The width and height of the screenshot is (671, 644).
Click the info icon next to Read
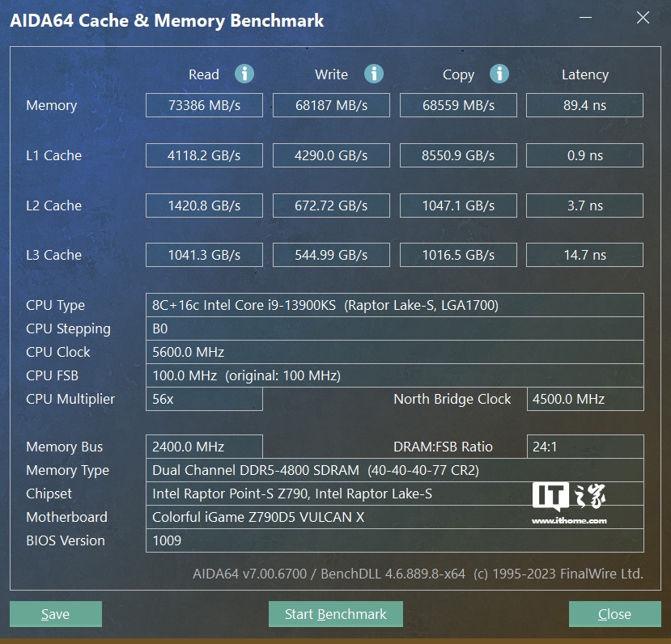pyautogui.click(x=244, y=74)
